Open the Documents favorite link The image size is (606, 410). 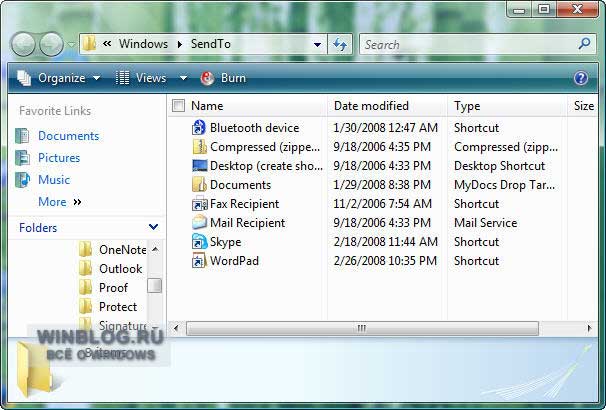click(68, 136)
